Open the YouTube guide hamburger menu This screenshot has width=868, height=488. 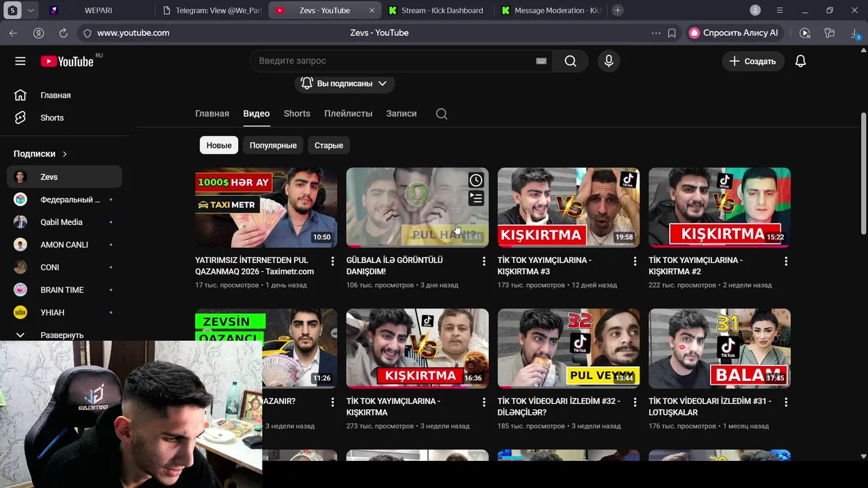coord(20,61)
